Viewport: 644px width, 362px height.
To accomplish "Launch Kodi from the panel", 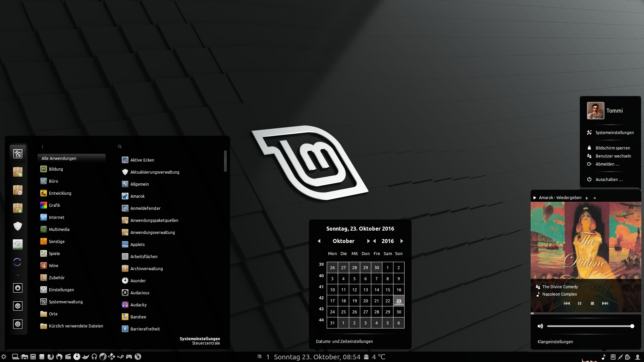I will 112,357.
